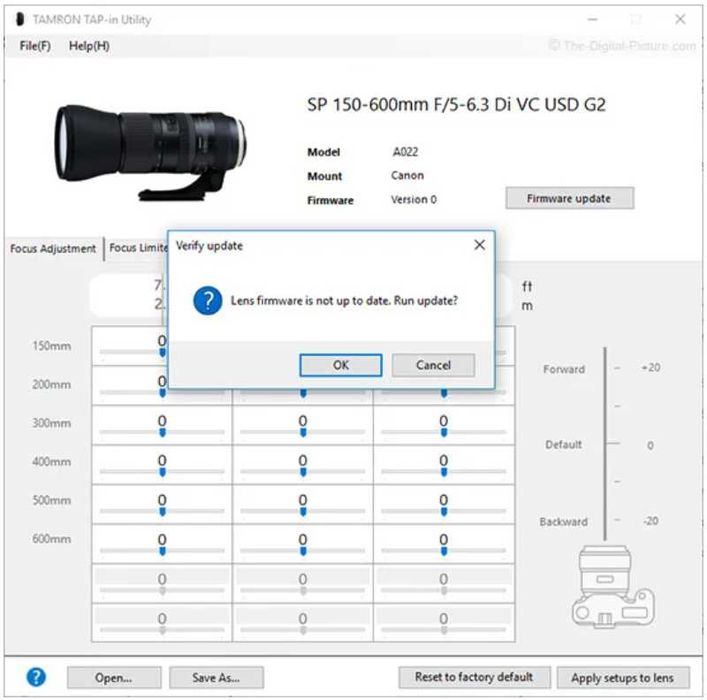Viewport: 707px width, 700px height.
Task: Adjust the 300mm first-column slider
Action: [x=162, y=432]
